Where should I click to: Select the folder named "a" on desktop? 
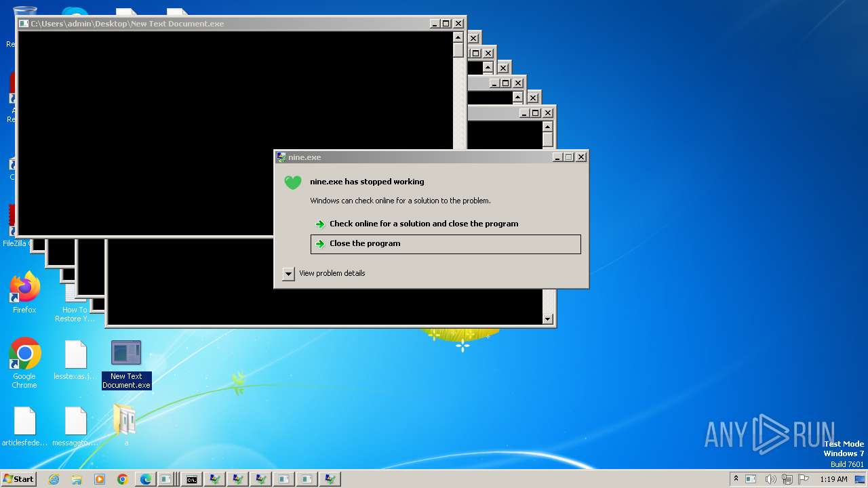[x=126, y=425]
